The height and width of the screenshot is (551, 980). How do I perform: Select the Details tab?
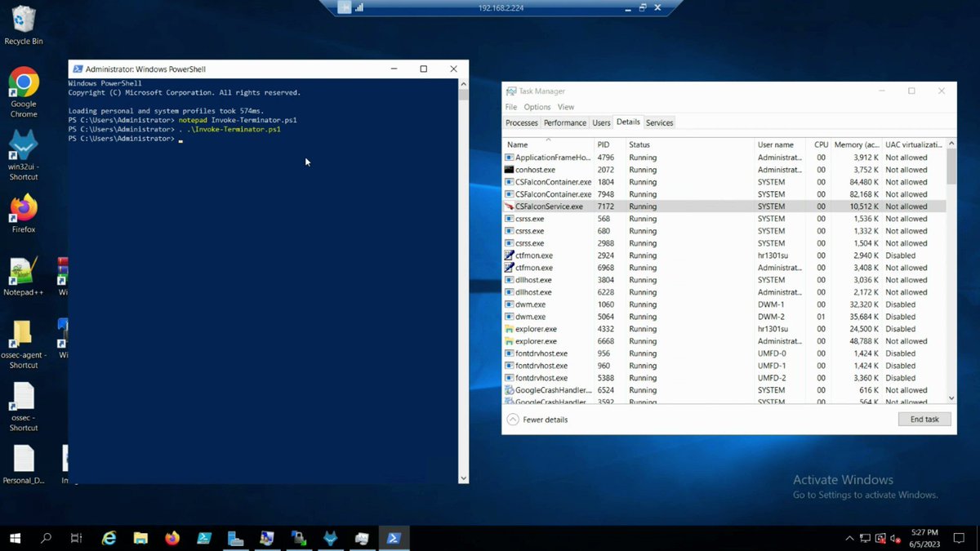pos(628,122)
